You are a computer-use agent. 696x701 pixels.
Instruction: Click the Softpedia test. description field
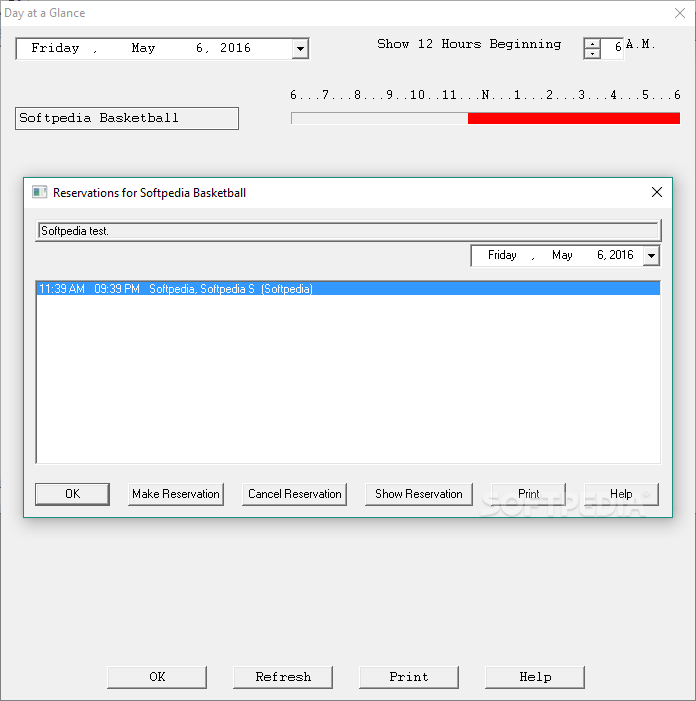click(348, 231)
